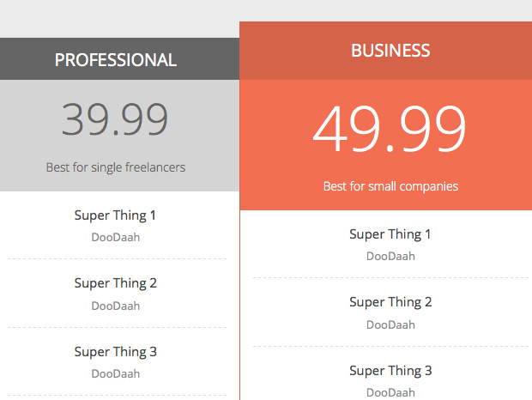This screenshot has width=532, height=400.
Task: Select the PROFESSIONAL plan header
Action: pyautogui.click(x=116, y=60)
